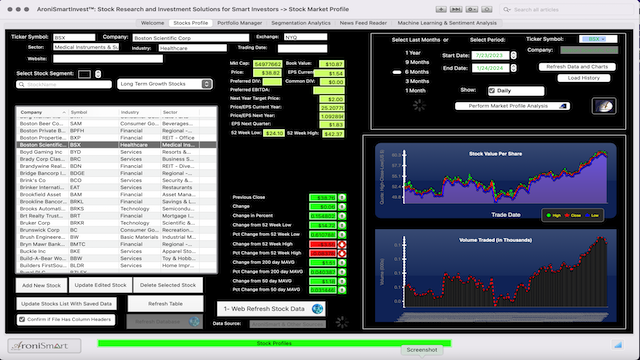Image resolution: width=640 pixels, height=360 pixels.
Task: Select the Buckle Inc row
Action: (x=116, y=251)
